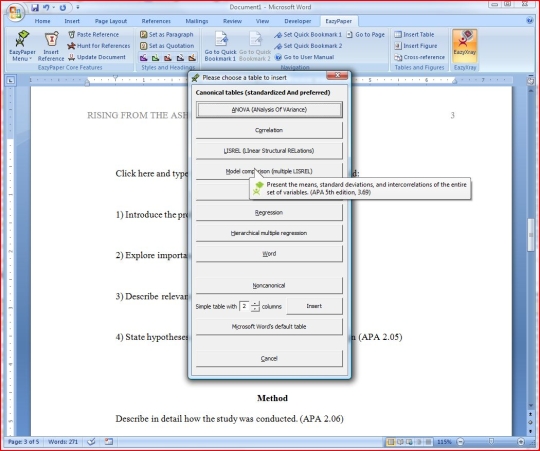Click Set Quick Bookmark 2

(x=308, y=46)
